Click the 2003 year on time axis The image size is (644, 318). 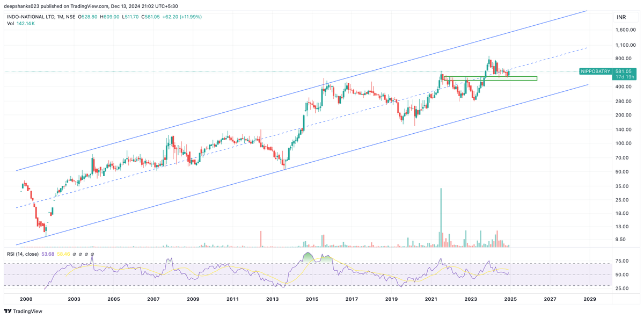pyautogui.click(x=74, y=299)
